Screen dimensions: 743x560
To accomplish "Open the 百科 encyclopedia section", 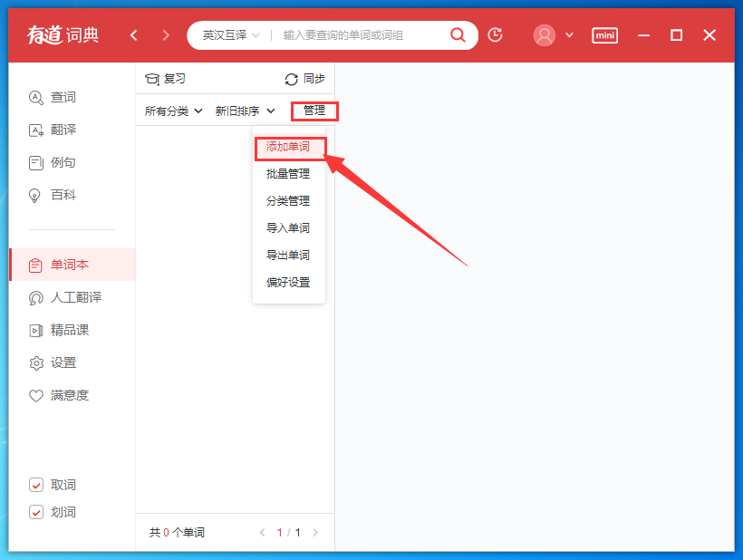I will coord(56,195).
